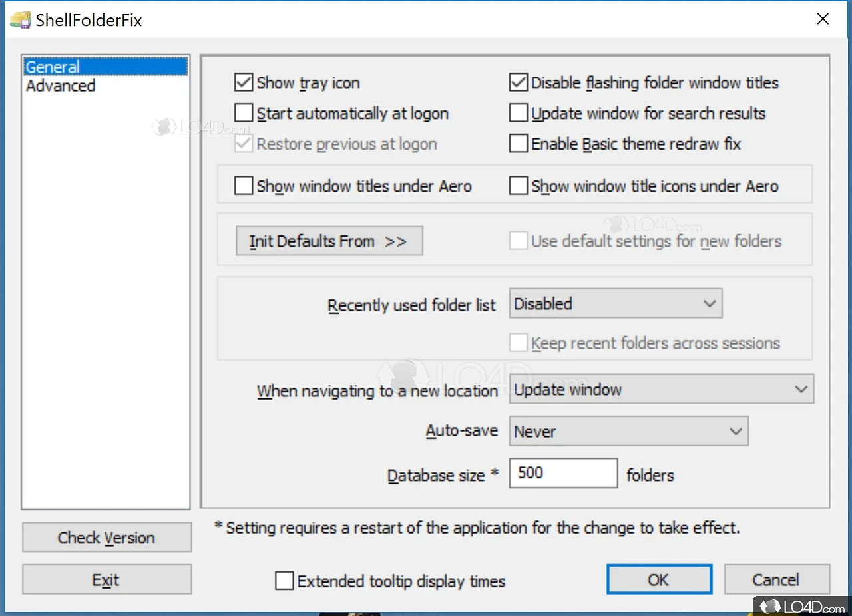
Task: Enable "Extended tooltip display times"
Action: 284,580
